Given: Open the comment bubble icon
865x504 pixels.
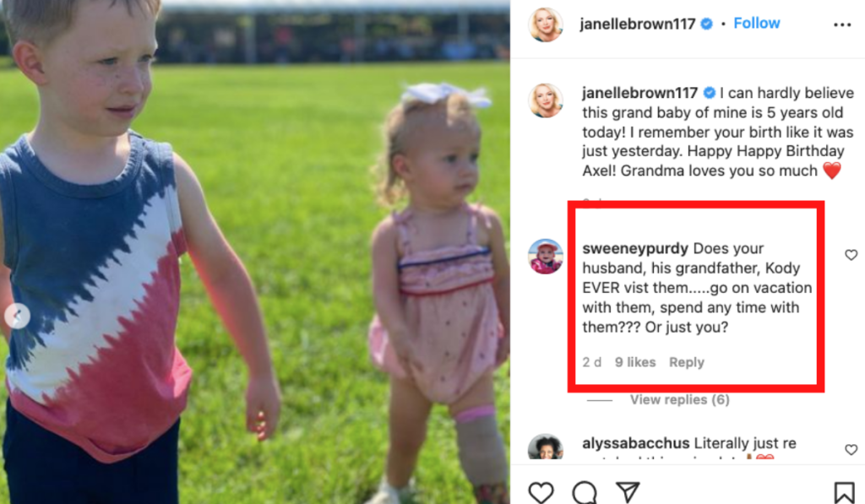Looking at the screenshot, I should pos(585,492).
